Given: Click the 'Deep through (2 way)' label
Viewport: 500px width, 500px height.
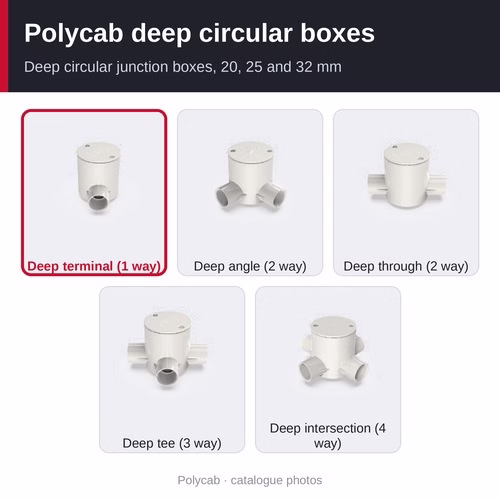Looking at the screenshot, I should click(x=406, y=266).
